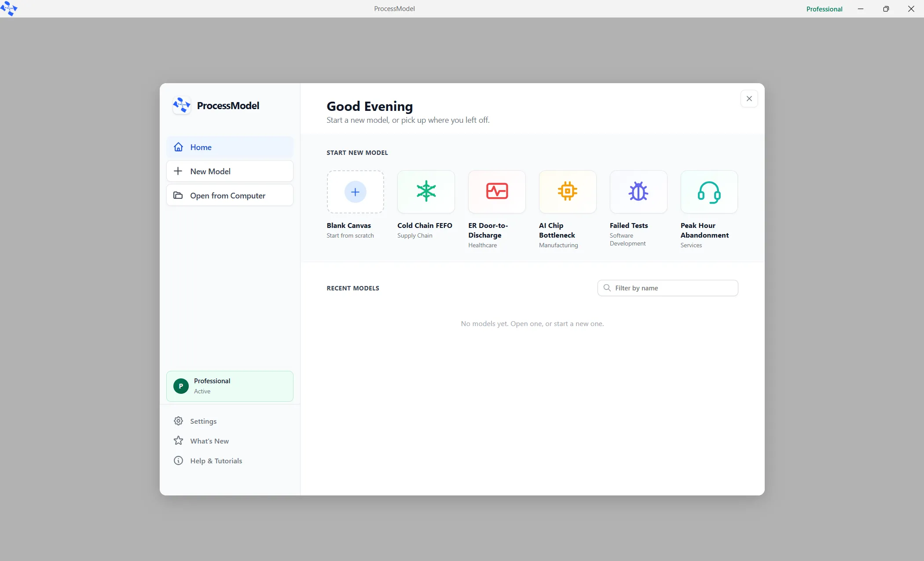Image resolution: width=924 pixels, height=561 pixels.
Task: Open the Peak Hour Abandonment headset template
Action: point(709,192)
